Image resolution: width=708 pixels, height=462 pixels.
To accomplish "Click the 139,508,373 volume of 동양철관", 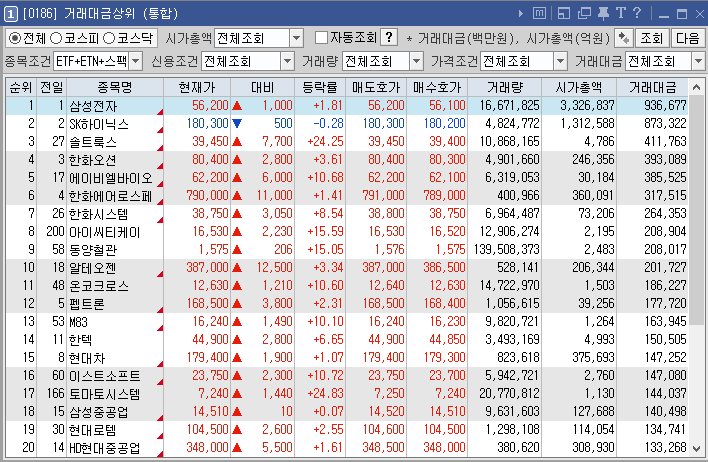I will pyautogui.click(x=506, y=249).
